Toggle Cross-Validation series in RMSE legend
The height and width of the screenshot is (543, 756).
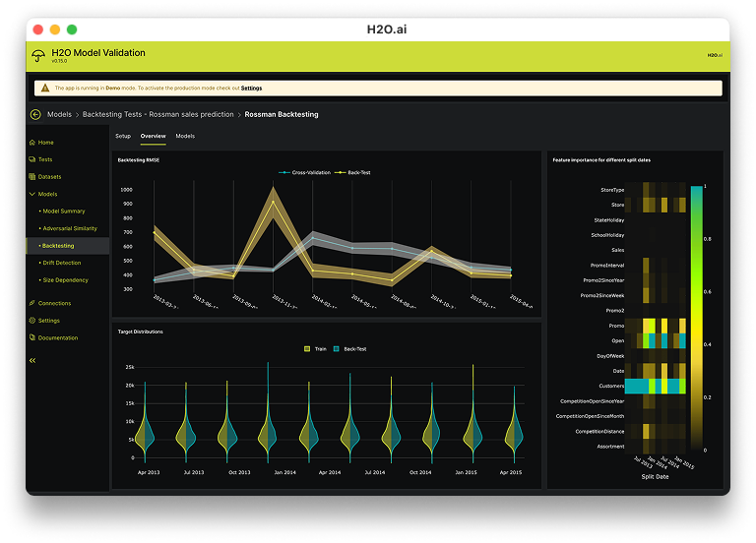[x=305, y=172]
